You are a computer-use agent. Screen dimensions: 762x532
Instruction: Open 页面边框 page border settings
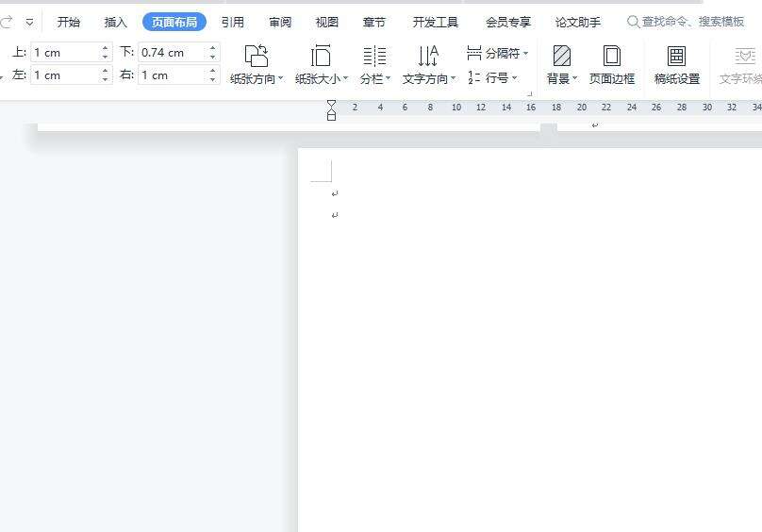[x=611, y=57]
